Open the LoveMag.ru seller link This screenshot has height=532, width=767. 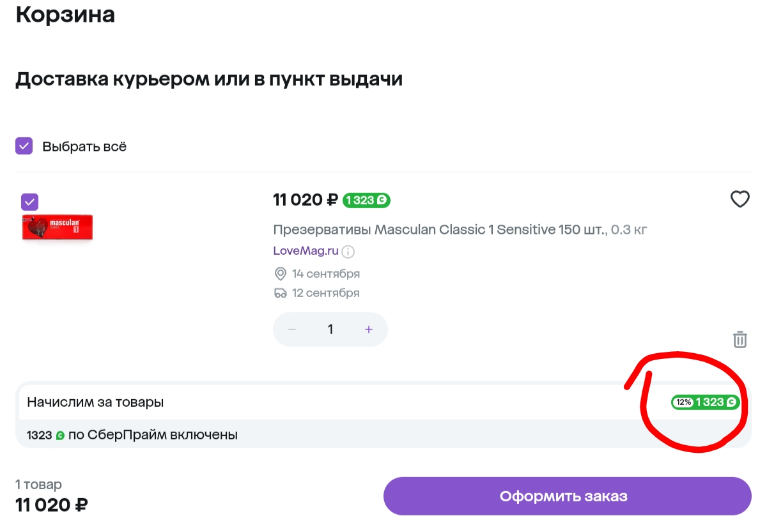(x=306, y=251)
